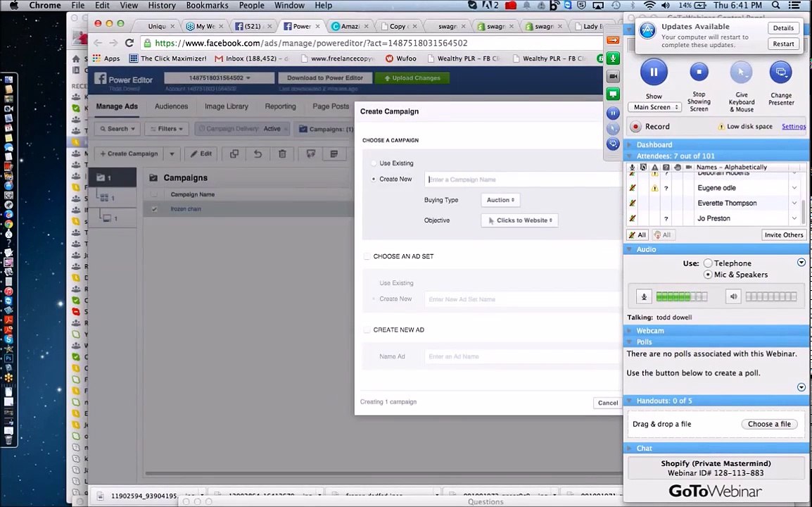812x507 pixels.
Task: Click Give Keyboard & Mouse icon
Action: (x=741, y=73)
